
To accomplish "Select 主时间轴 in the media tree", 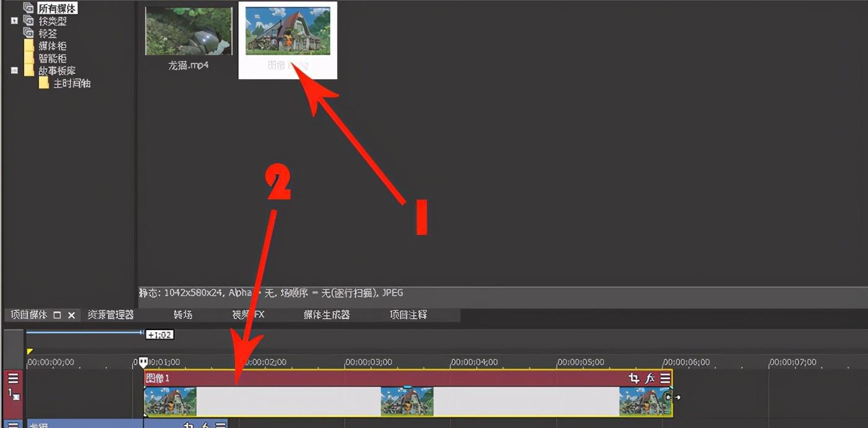I will (x=72, y=83).
